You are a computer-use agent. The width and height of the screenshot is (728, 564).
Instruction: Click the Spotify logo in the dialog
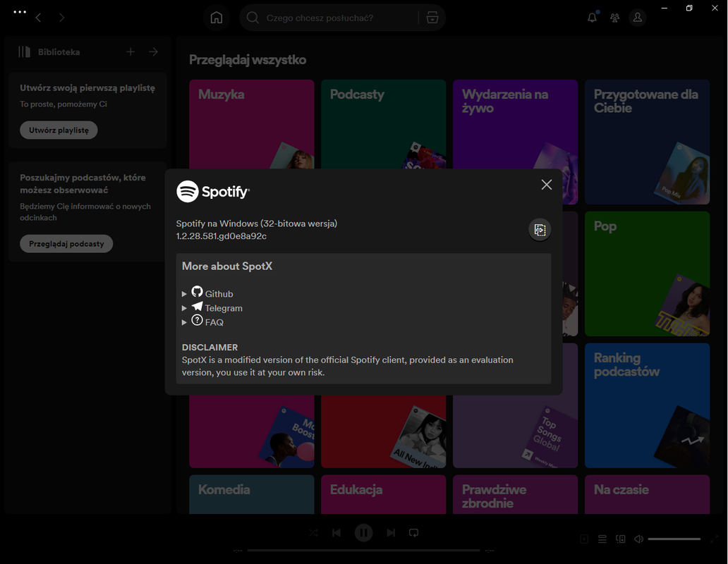point(213,191)
